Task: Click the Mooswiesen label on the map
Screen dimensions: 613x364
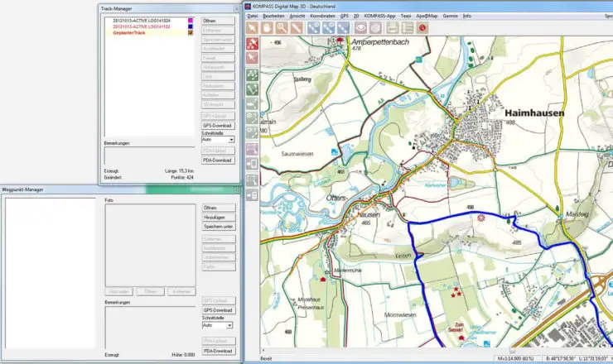Action: (400, 314)
